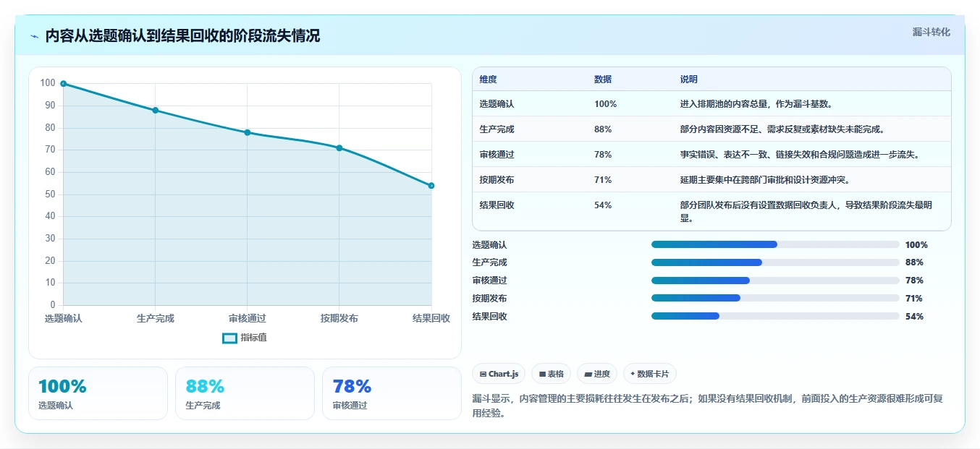
Task: Click the Chart.js tag
Action: coord(499,374)
